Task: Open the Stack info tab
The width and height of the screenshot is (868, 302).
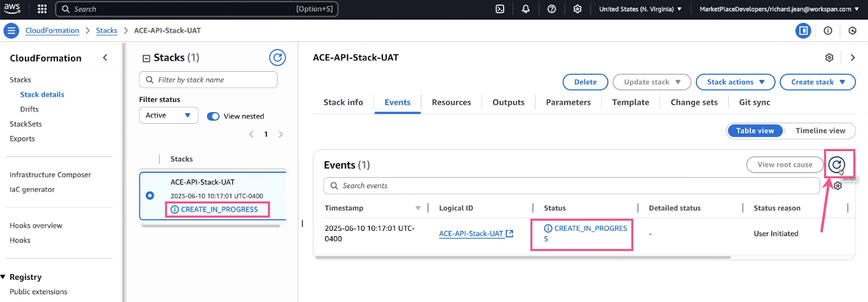Action: pos(343,102)
